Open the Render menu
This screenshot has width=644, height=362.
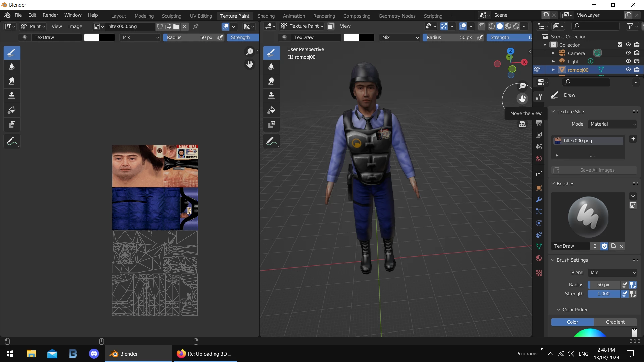(x=50, y=15)
